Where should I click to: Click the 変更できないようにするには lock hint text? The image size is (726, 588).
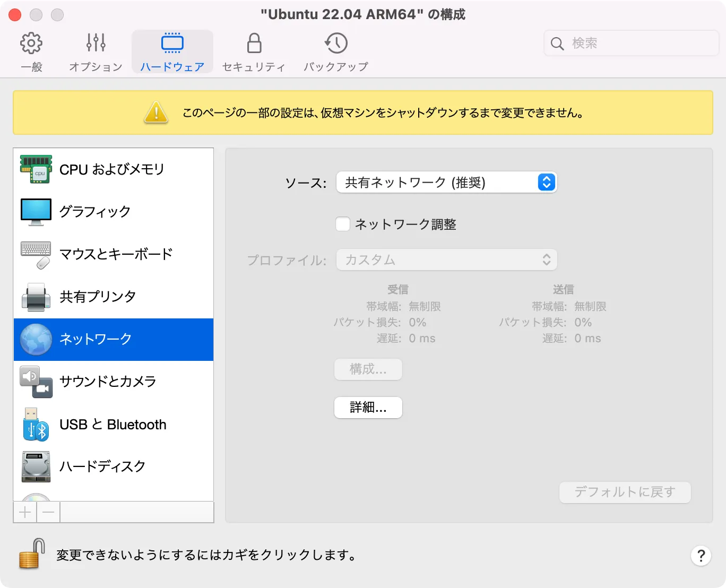206,555
